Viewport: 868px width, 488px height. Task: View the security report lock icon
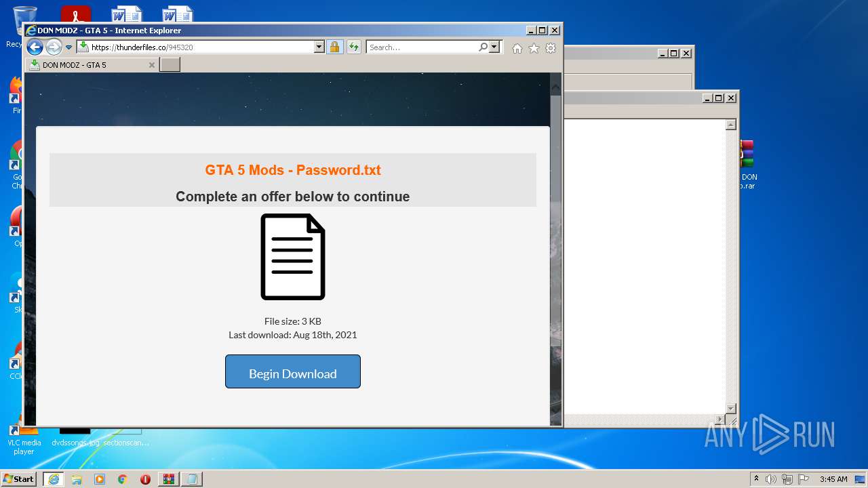pos(334,47)
